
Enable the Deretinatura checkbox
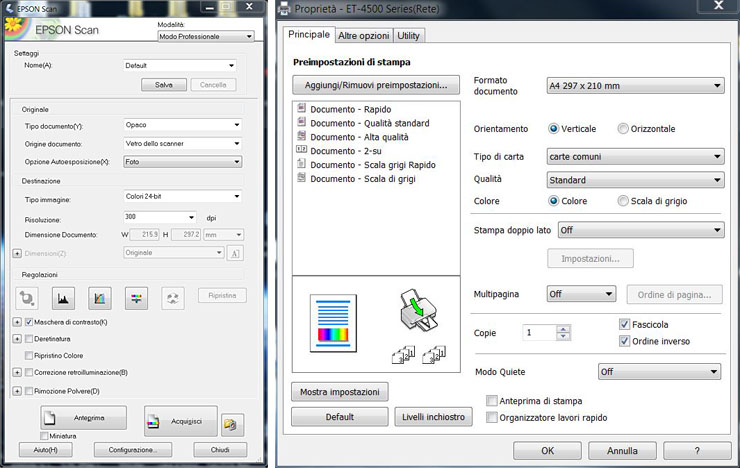(x=28, y=339)
